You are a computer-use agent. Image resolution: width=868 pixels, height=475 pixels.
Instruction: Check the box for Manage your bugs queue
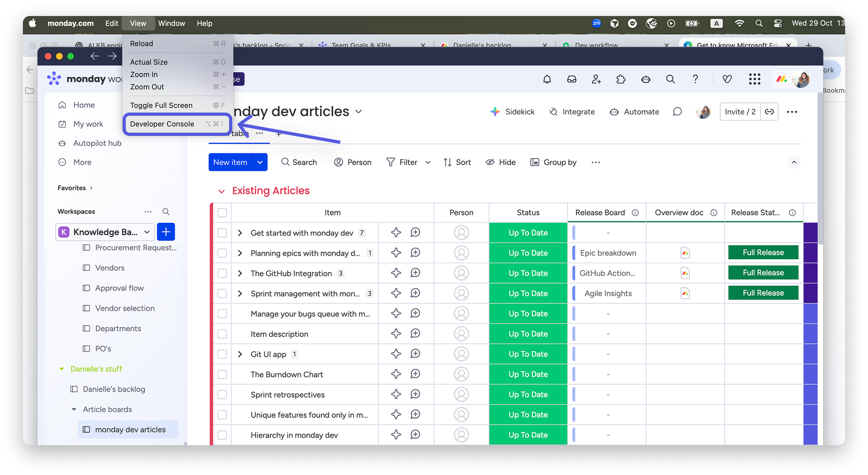pyautogui.click(x=222, y=314)
